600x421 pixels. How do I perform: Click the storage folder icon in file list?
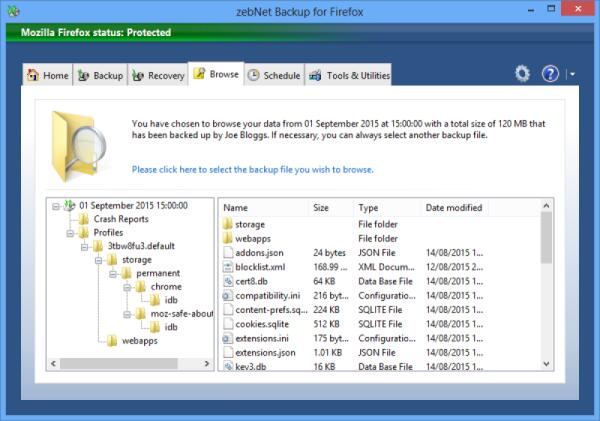[x=228, y=224]
